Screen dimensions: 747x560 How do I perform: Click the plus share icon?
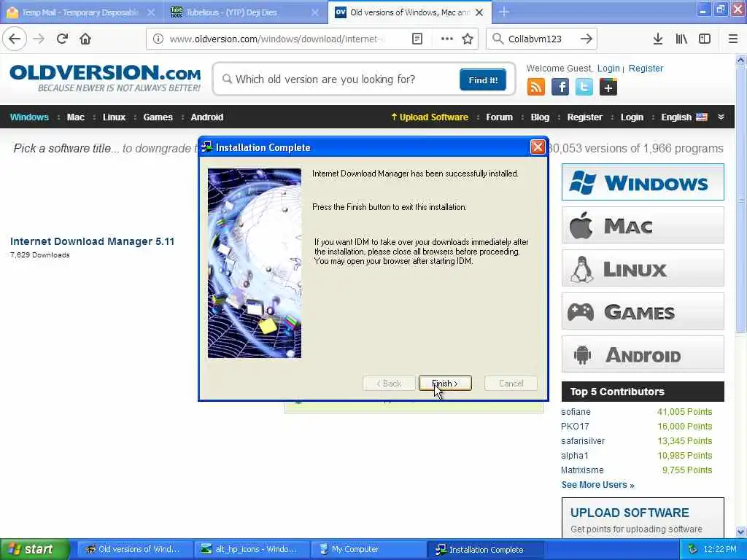pyautogui.click(x=608, y=87)
